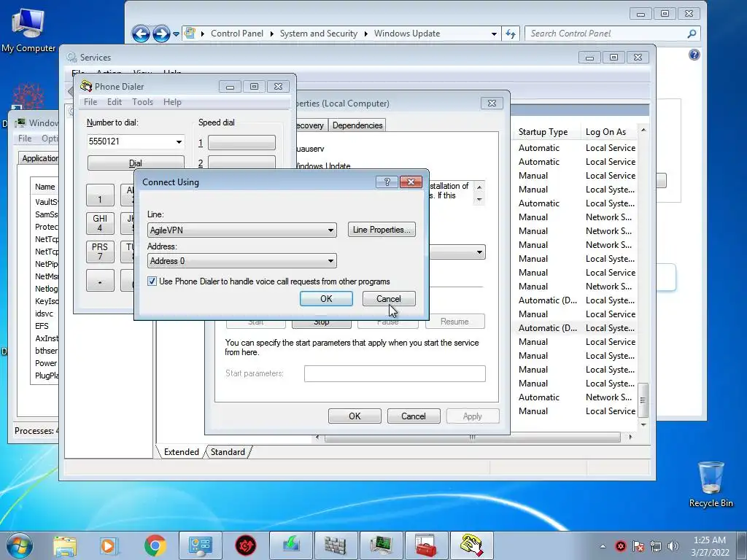Expand the Address 0 dropdown
Image resolution: width=747 pixels, height=560 pixels.
[x=330, y=261]
